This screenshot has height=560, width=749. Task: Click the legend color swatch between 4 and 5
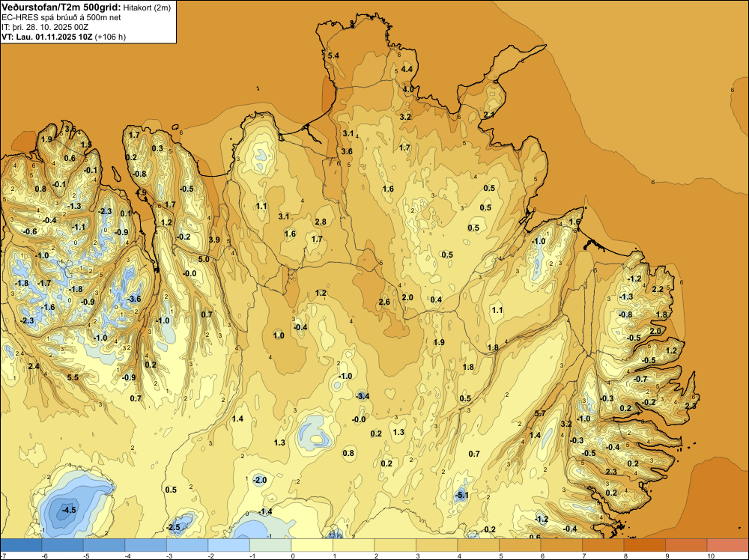point(478,545)
